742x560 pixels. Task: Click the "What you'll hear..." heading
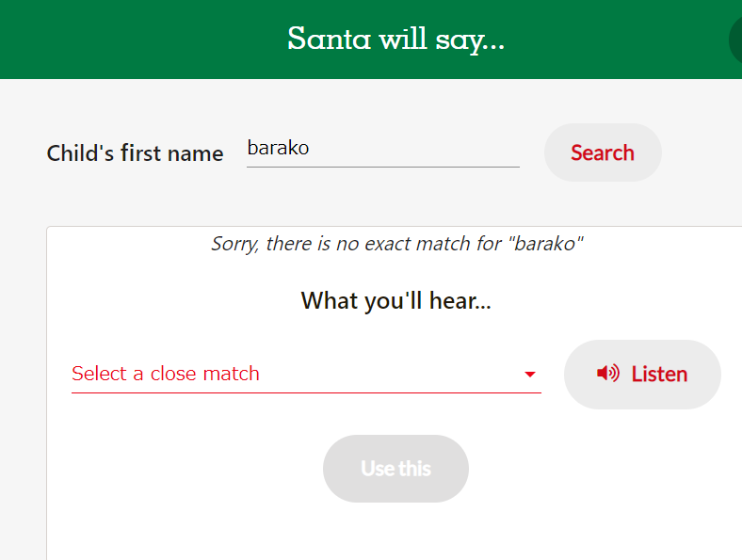(x=395, y=301)
